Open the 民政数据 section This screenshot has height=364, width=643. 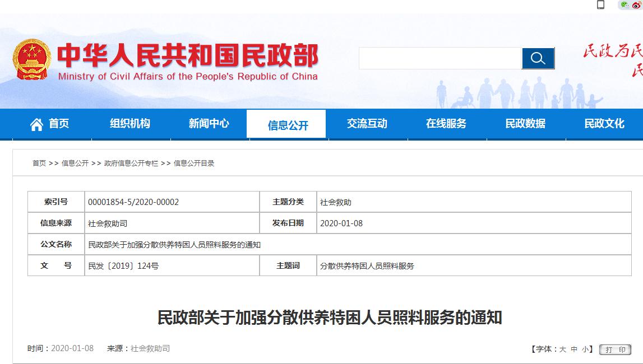point(525,124)
